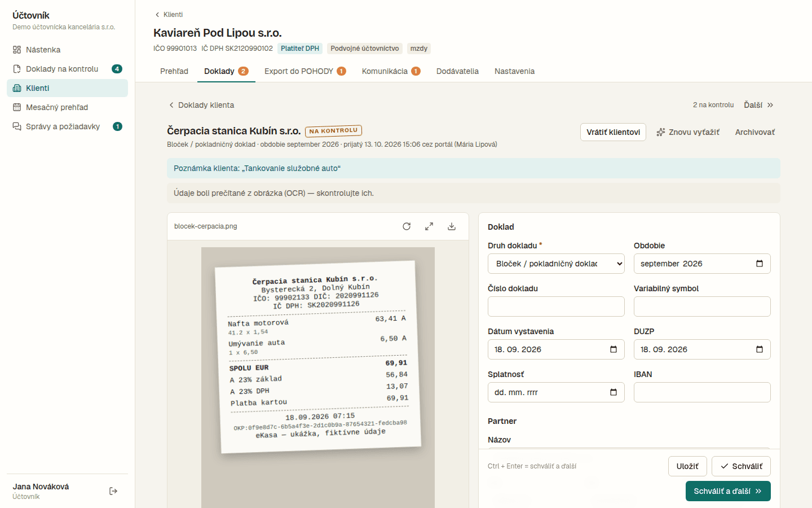Rotate the receipt image preview
Image resolution: width=812 pixels, height=508 pixels.
point(407,226)
